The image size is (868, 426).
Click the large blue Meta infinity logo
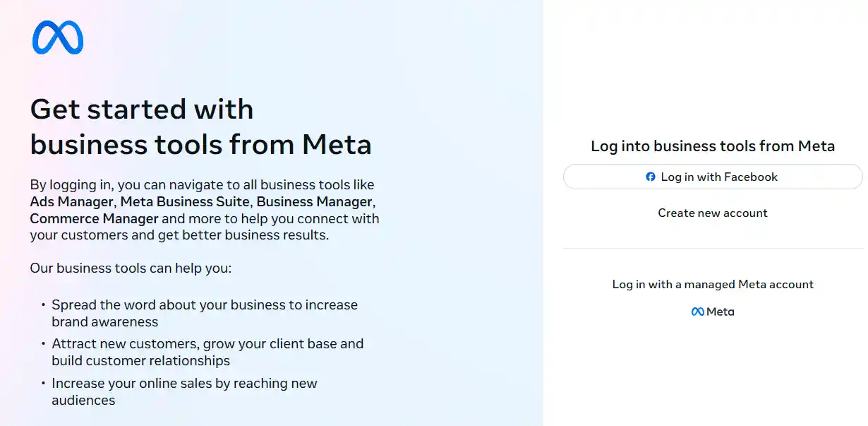click(58, 37)
